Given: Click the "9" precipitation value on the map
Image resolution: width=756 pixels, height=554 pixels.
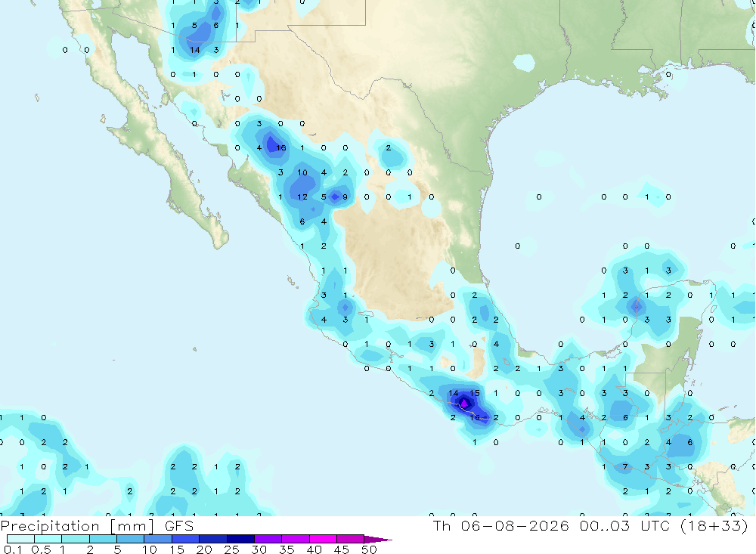Looking at the screenshot, I should (x=345, y=197).
